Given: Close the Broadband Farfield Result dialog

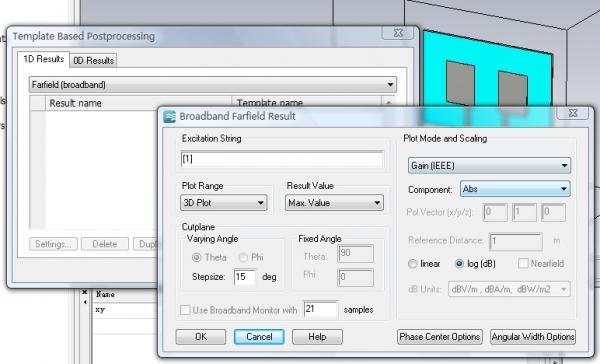Looking at the screenshot, I should click(572, 113).
